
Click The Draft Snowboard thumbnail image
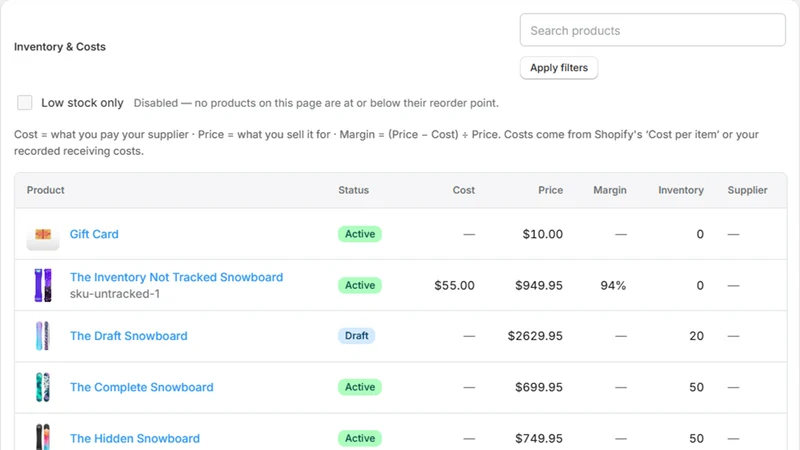[43, 336]
